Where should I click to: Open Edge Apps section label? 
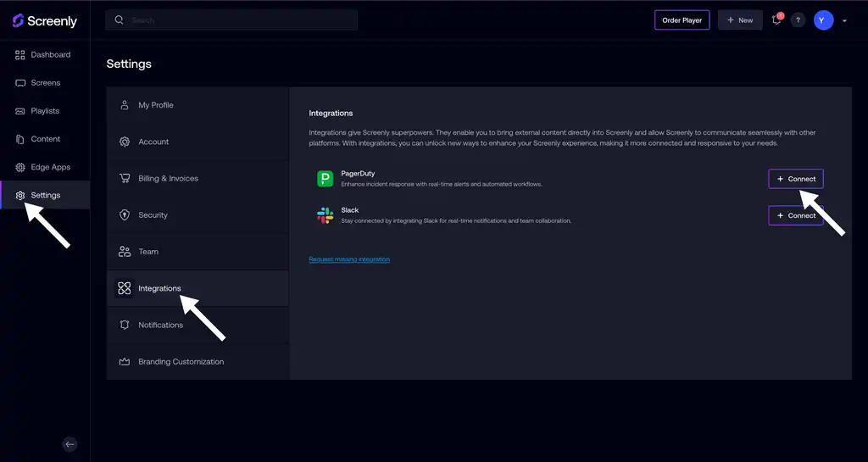tap(50, 167)
